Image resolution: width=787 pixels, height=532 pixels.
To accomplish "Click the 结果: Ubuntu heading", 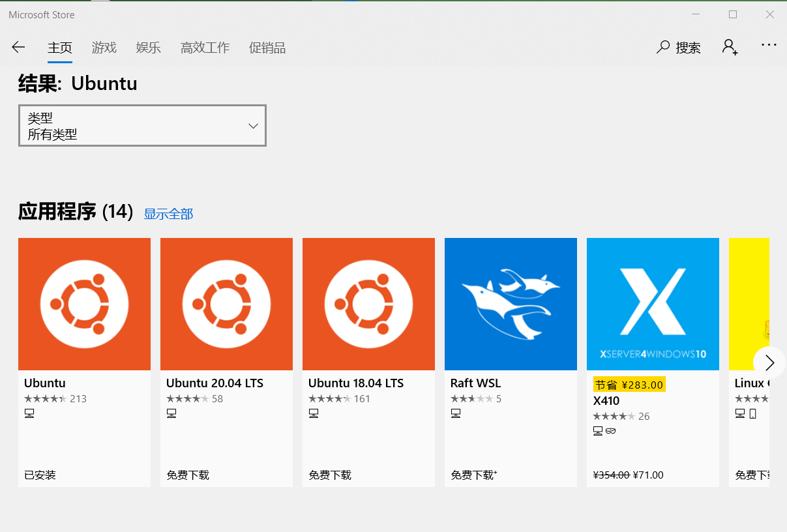I will [78, 83].
